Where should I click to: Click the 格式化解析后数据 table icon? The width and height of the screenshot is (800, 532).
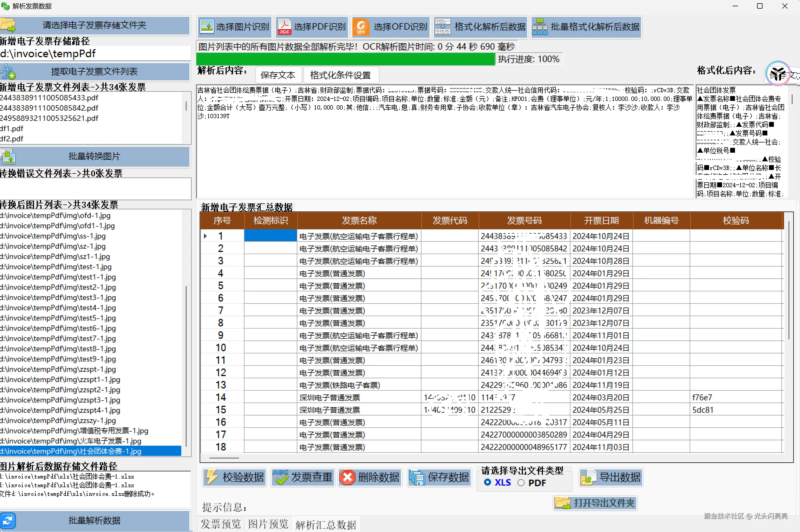click(x=442, y=26)
